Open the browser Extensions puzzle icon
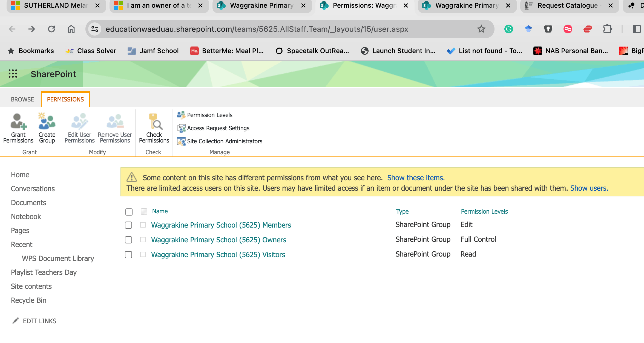 pos(608,29)
